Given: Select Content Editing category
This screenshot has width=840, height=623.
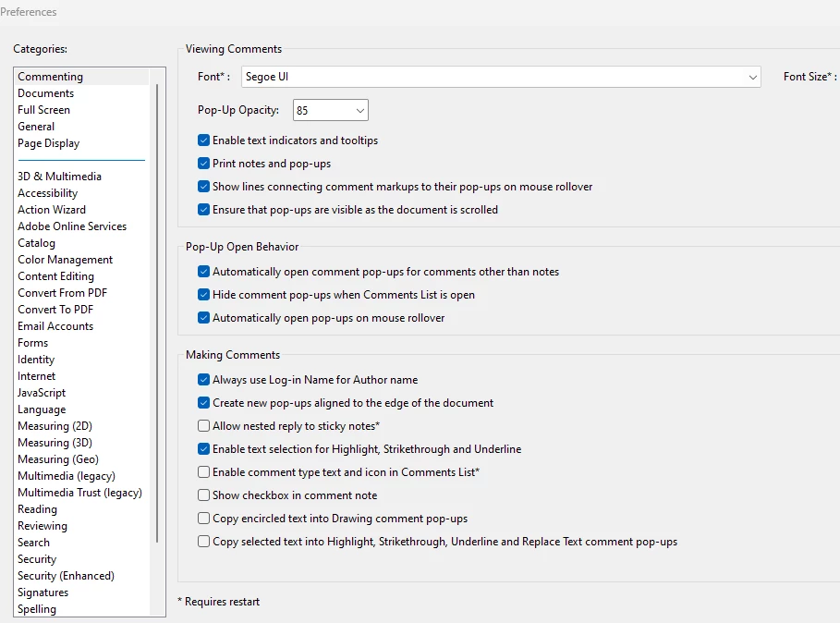Looking at the screenshot, I should coord(82,275).
